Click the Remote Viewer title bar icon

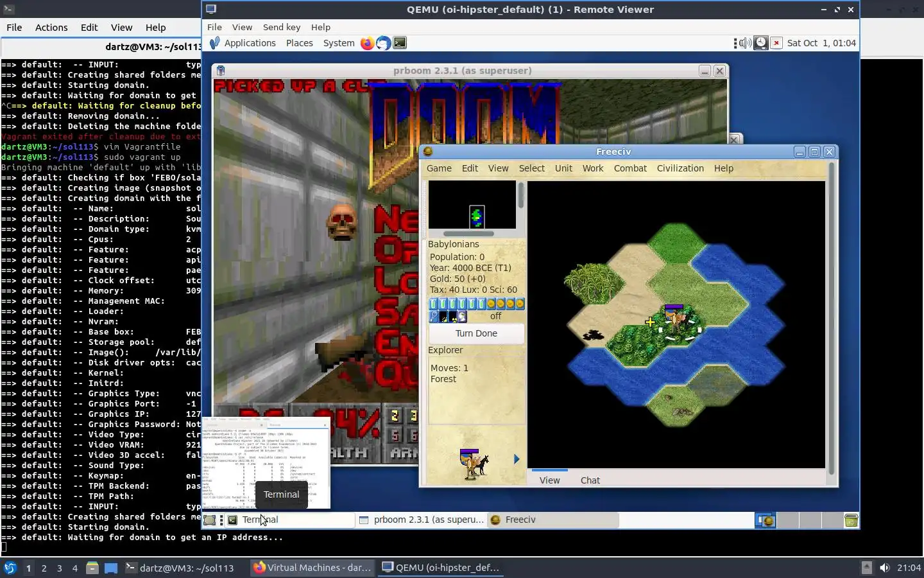tap(211, 10)
